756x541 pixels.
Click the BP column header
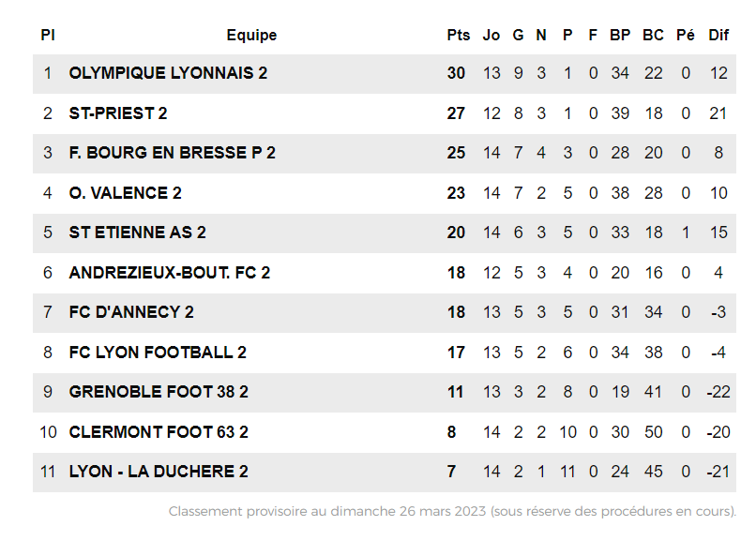(x=620, y=36)
